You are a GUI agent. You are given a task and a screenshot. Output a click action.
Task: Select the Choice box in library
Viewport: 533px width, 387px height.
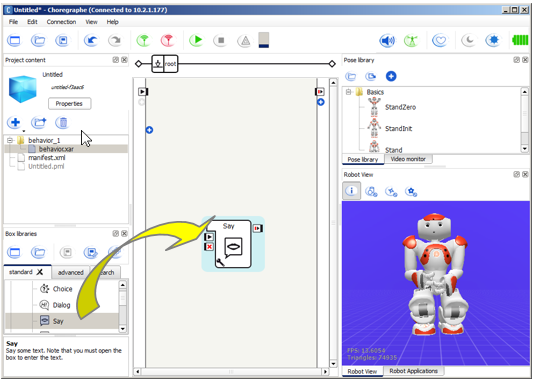(63, 289)
